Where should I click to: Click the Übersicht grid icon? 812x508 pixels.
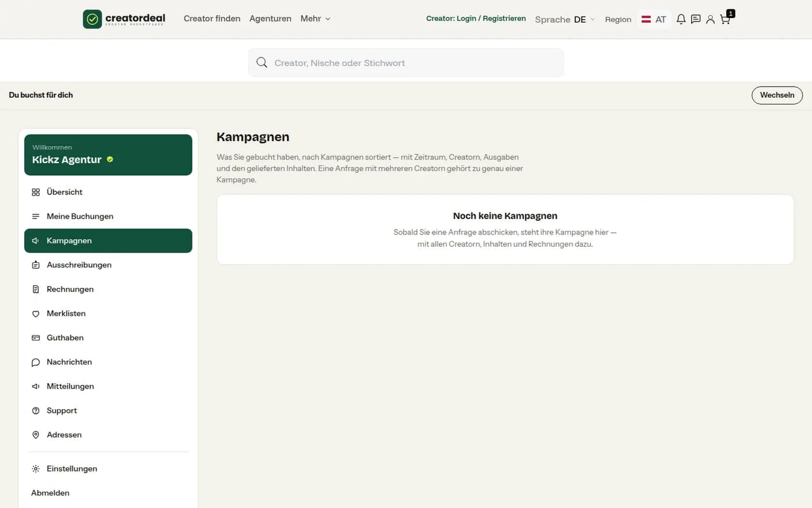point(35,192)
